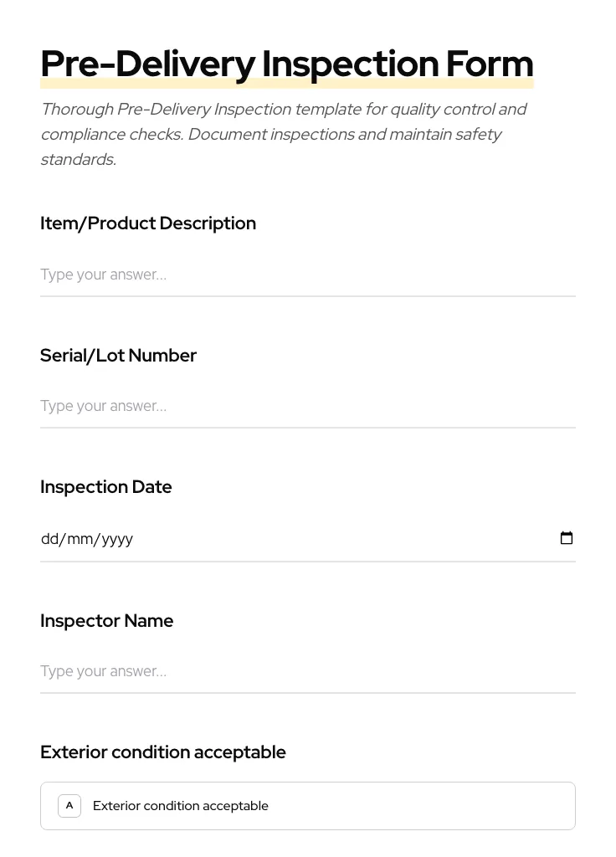Click the "Inspector Name" question label
The height and width of the screenshot is (857, 616).
pos(107,621)
